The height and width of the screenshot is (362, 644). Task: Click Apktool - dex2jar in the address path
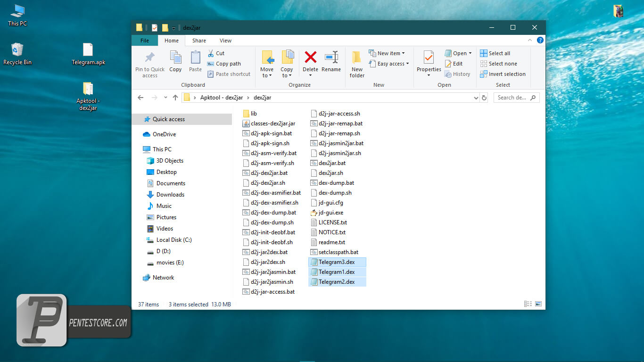click(222, 98)
